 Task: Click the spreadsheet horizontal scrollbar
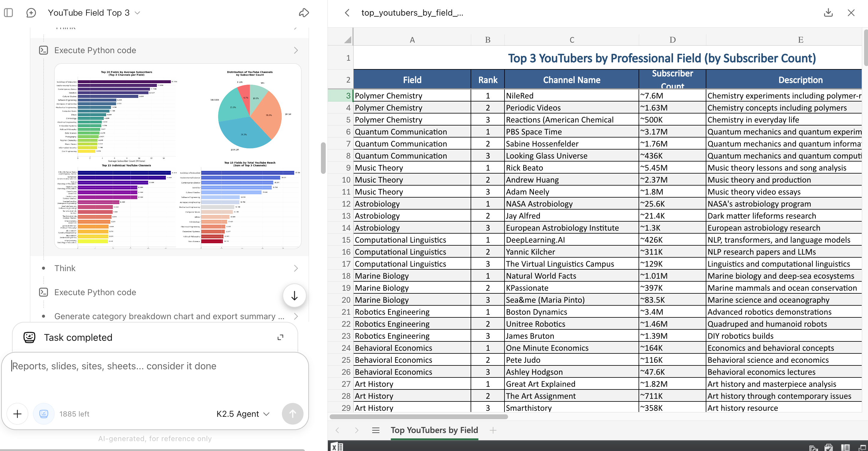click(418, 416)
